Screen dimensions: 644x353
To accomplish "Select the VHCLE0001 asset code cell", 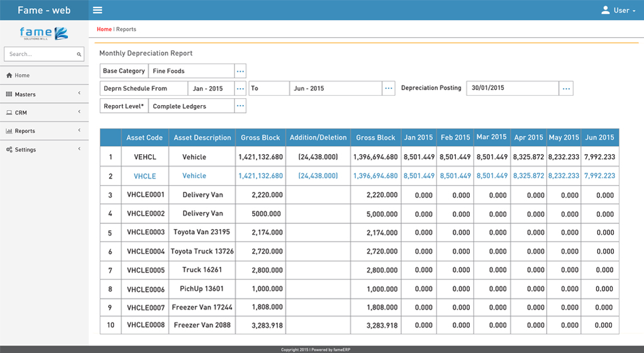I will pos(145,195).
